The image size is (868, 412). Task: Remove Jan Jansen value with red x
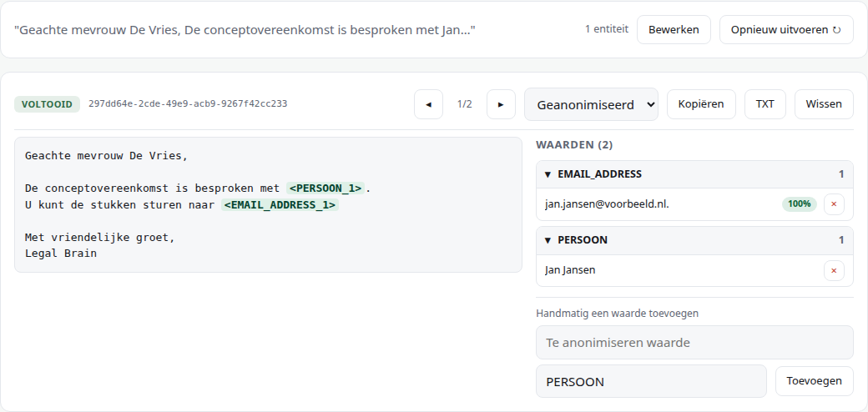pyautogui.click(x=834, y=270)
